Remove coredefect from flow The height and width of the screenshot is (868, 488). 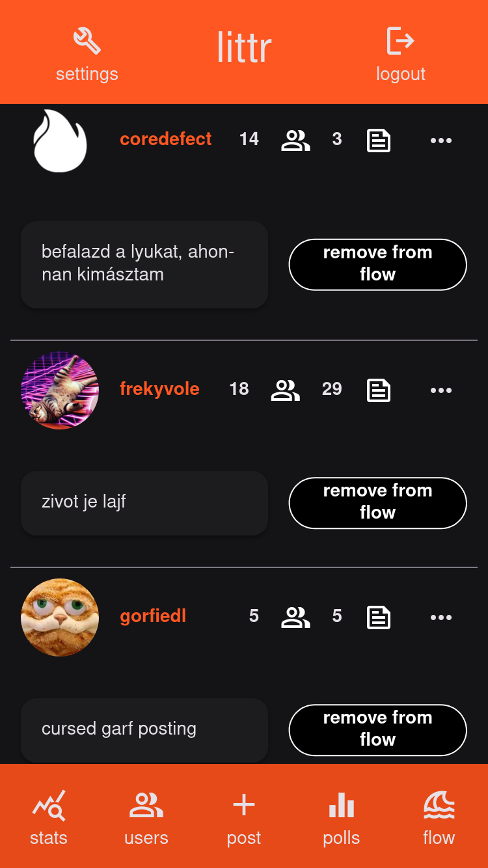377,264
